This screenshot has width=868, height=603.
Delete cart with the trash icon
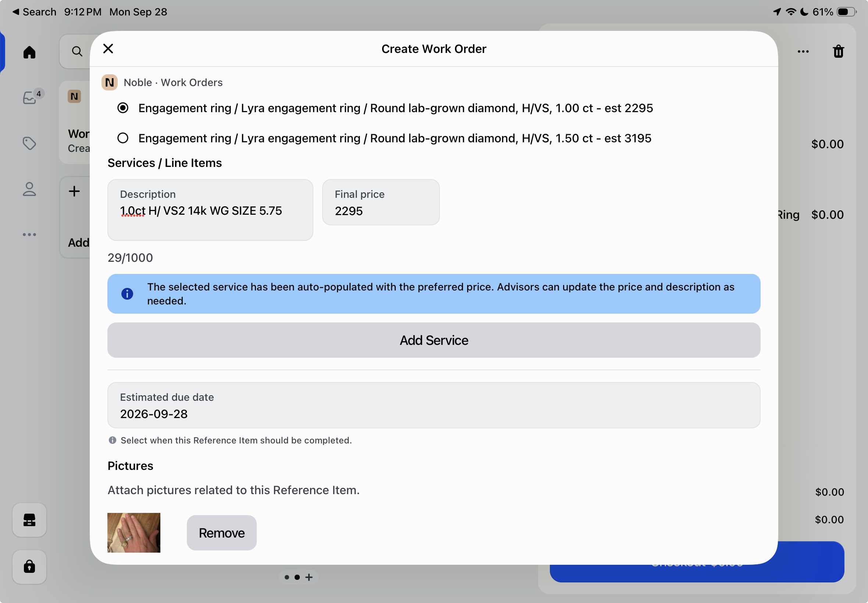(838, 51)
